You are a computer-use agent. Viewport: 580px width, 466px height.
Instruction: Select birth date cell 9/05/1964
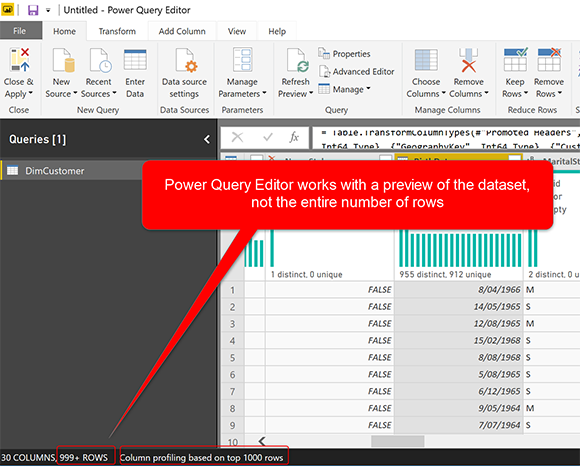point(458,408)
